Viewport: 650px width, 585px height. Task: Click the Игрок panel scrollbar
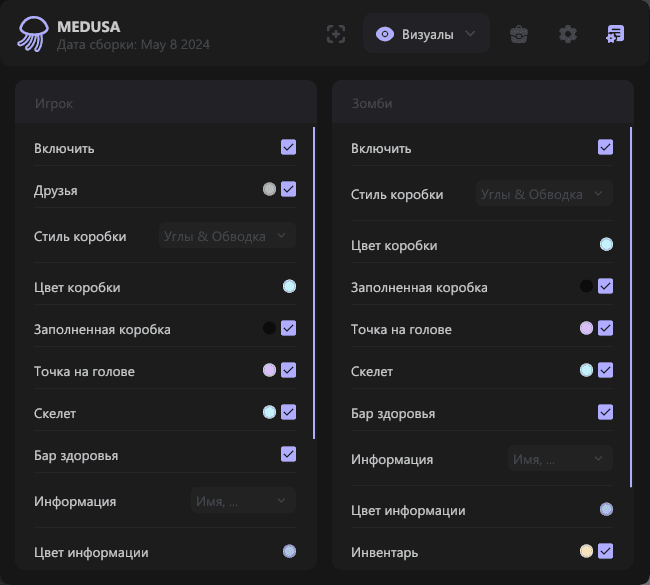(x=314, y=283)
